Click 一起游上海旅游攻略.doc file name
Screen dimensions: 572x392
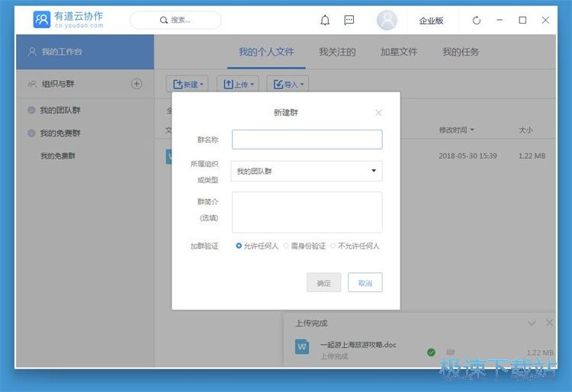click(x=358, y=345)
